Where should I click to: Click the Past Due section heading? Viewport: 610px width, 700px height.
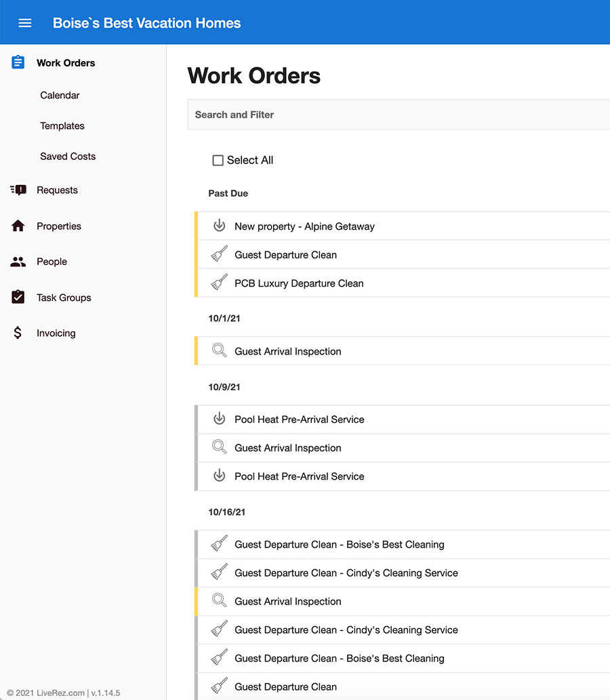click(228, 193)
